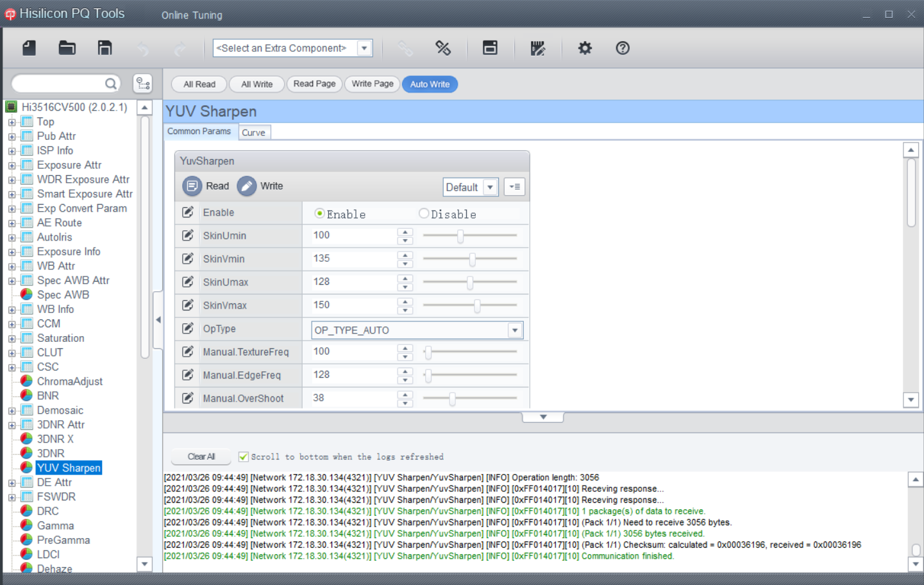The width and height of the screenshot is (924, 585).
Task: Select PreGamma in the tree
Action: (63, 540)
